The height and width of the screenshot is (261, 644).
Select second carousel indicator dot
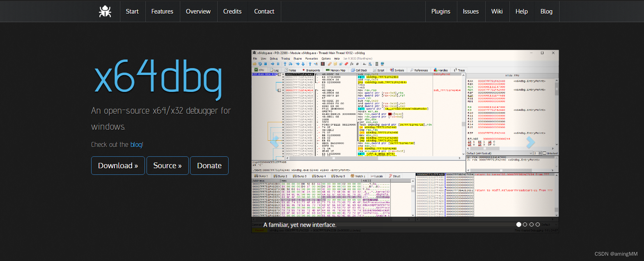525,224
